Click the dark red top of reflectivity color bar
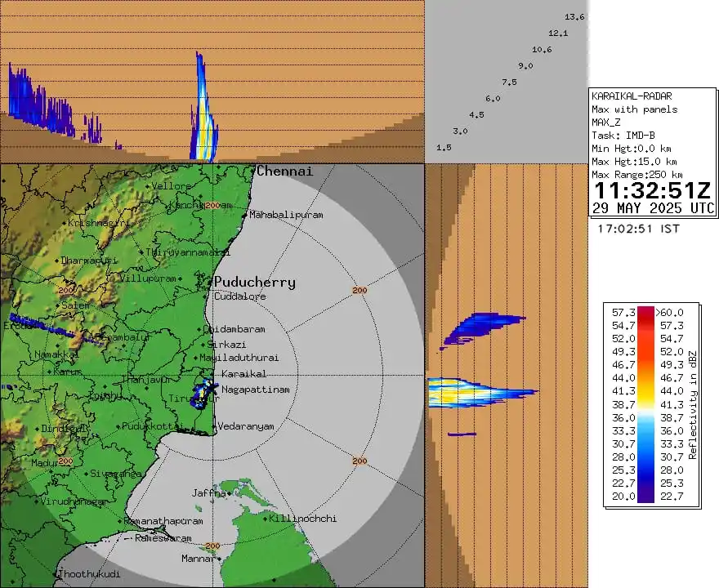 [x=645, y=313]
